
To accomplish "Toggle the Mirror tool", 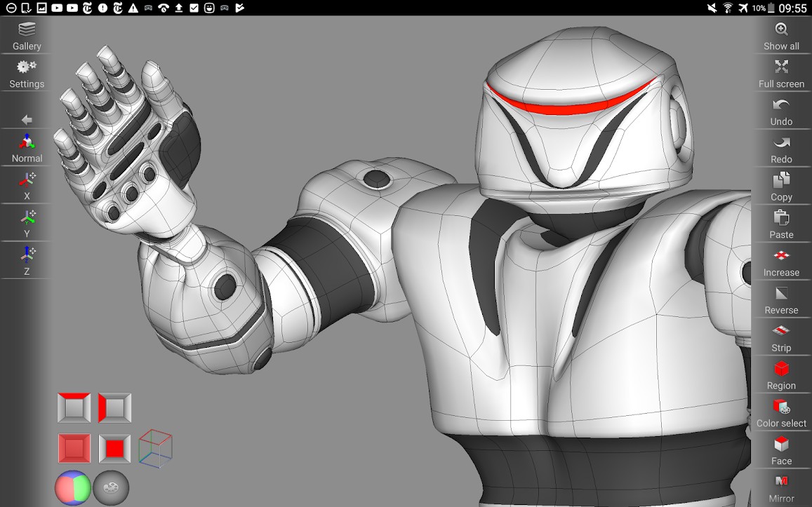I will click(781, 489).
